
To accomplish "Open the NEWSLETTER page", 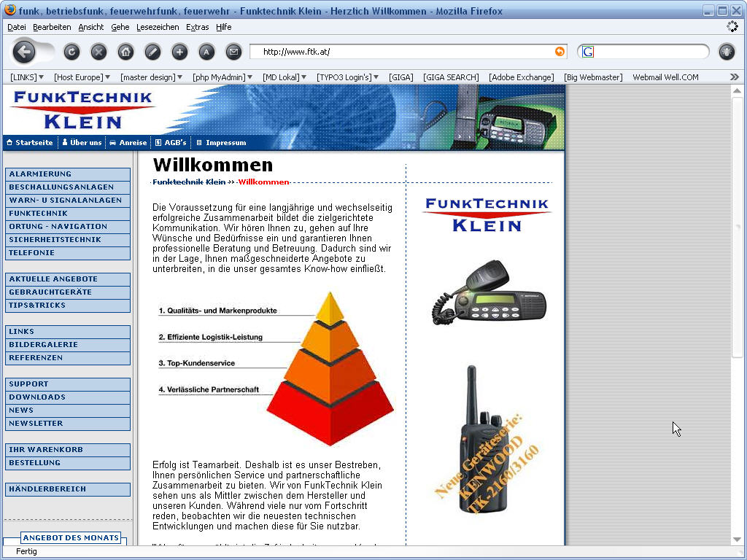I will click(68, 424).
